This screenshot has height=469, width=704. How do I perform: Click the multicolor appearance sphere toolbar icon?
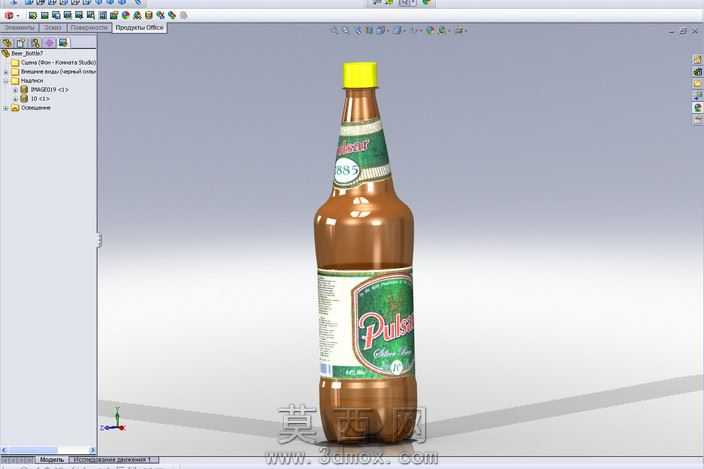click(x=126, y=15)
